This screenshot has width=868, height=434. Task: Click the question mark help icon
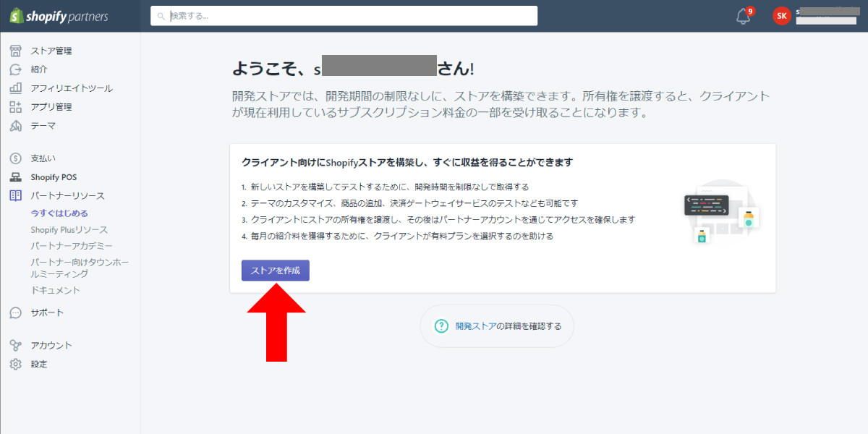pyautogui.click(x=441, y=326)
